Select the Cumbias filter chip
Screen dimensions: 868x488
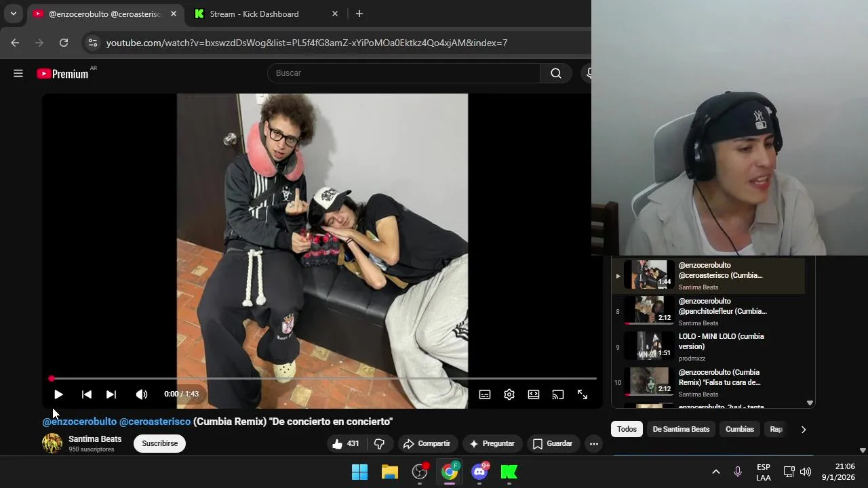tap(740, 429)
